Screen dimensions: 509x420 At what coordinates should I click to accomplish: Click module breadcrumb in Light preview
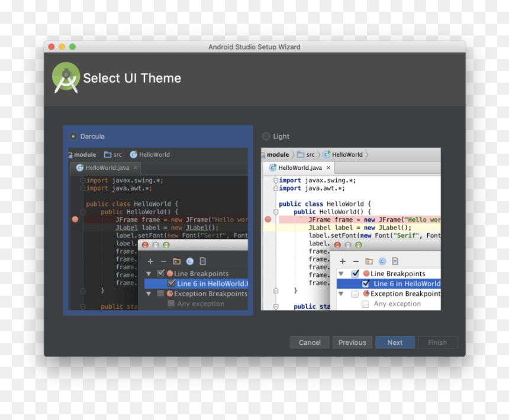[276, 155]
